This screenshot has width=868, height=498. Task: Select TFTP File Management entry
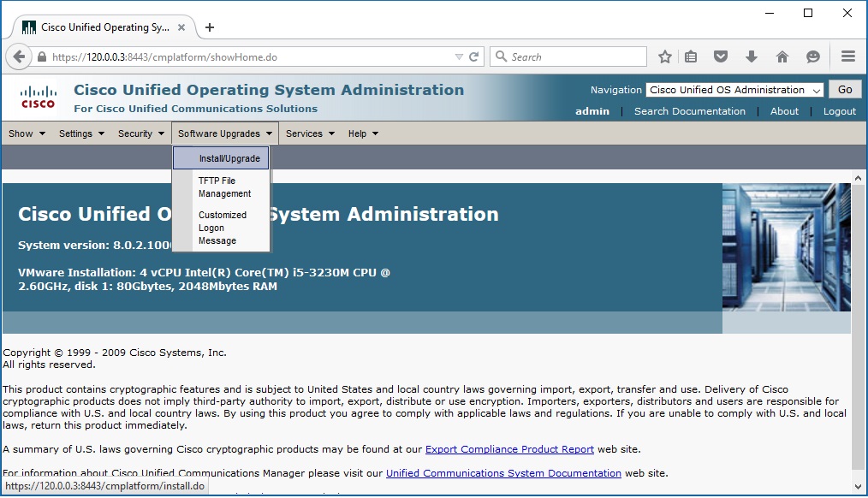(224, 187)
